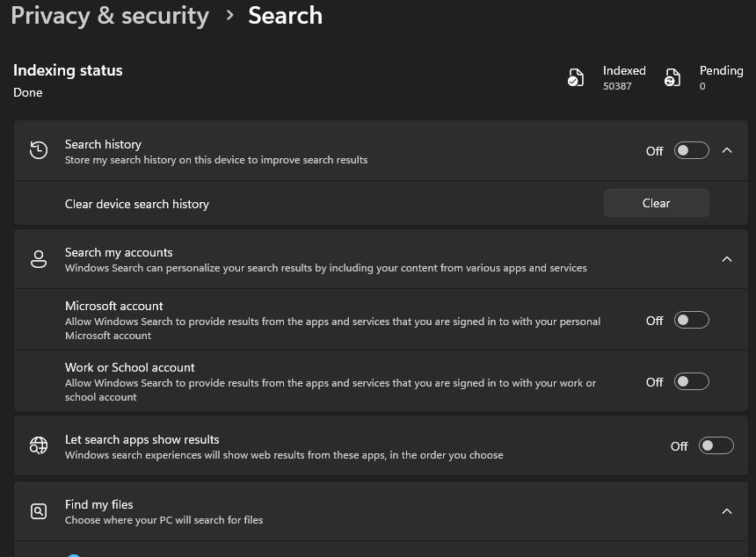756x557 pixels.
Task: Go back to Privacy & security breadcrumb
Action: pos(110,15)
